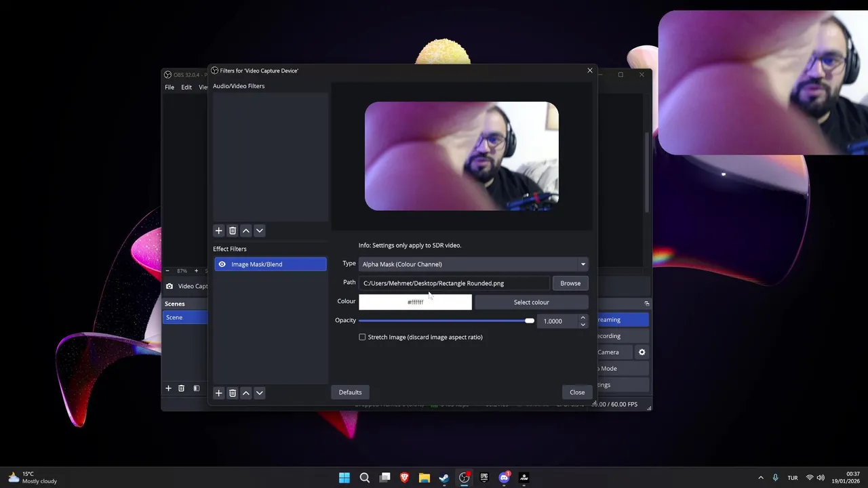Click the Close button in Filters dialog
868x488 pixels.
[x=577, y=392]
